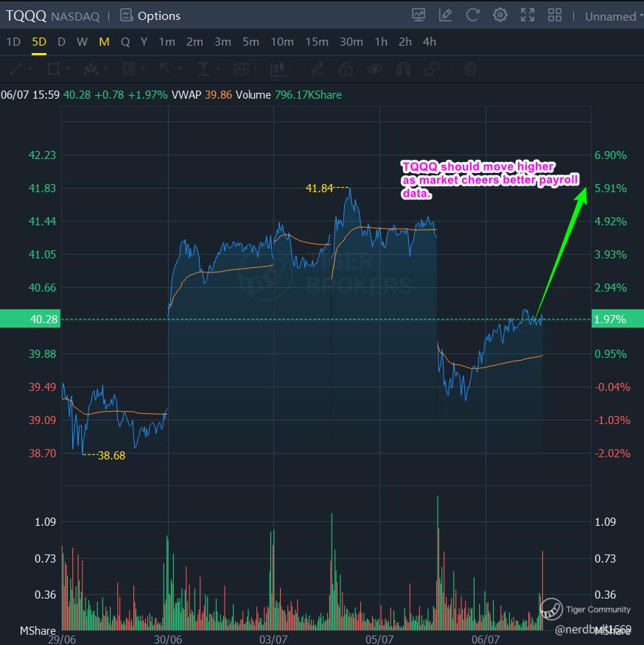Image resolution: width=644 pixels, height=645 pixels.
Task: Select the M monthly chart tab
Action: pos(104,41)
